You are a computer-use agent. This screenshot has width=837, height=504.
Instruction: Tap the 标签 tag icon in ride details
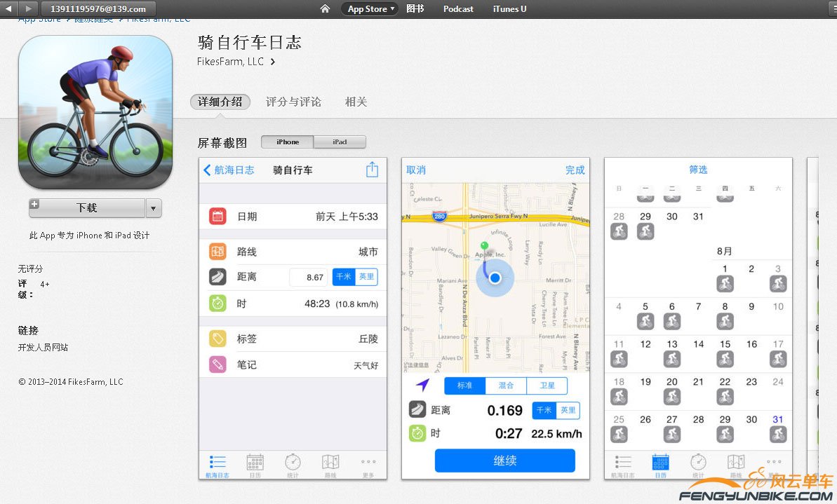tap(217, 339)
